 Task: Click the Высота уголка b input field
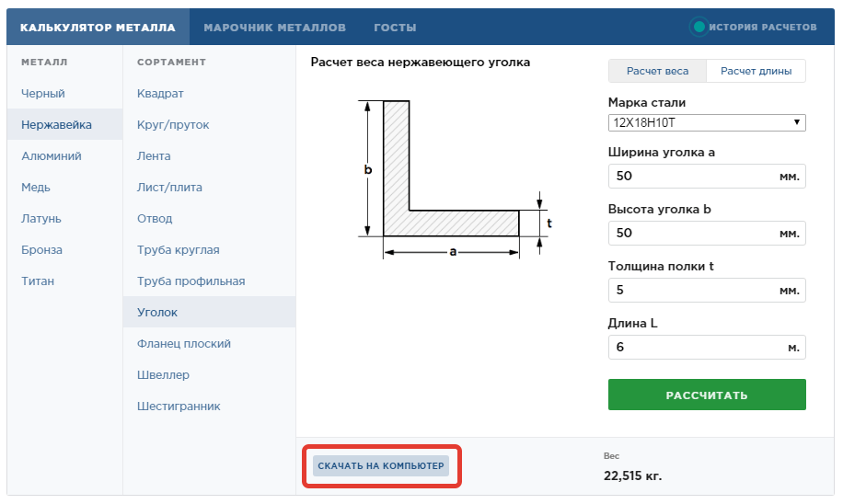tap(707, 234)
